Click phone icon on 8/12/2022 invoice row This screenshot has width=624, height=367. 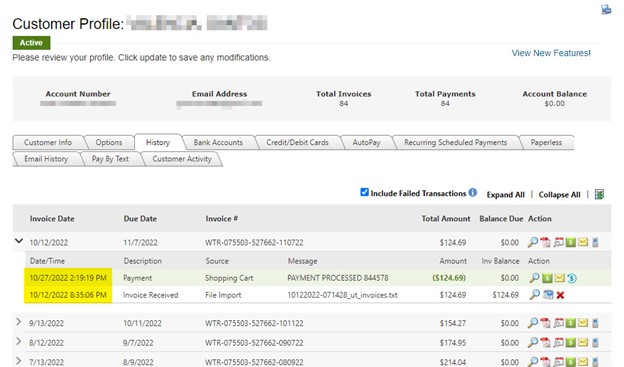point(595,342)
